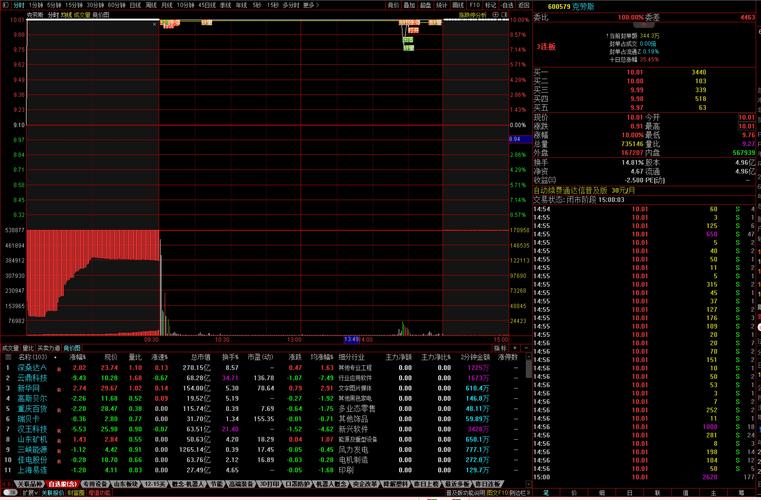Viewport: 761px width, 500px height.
Task: Switch to the 日线 daily chart period
Action: (x=135, y=5)
